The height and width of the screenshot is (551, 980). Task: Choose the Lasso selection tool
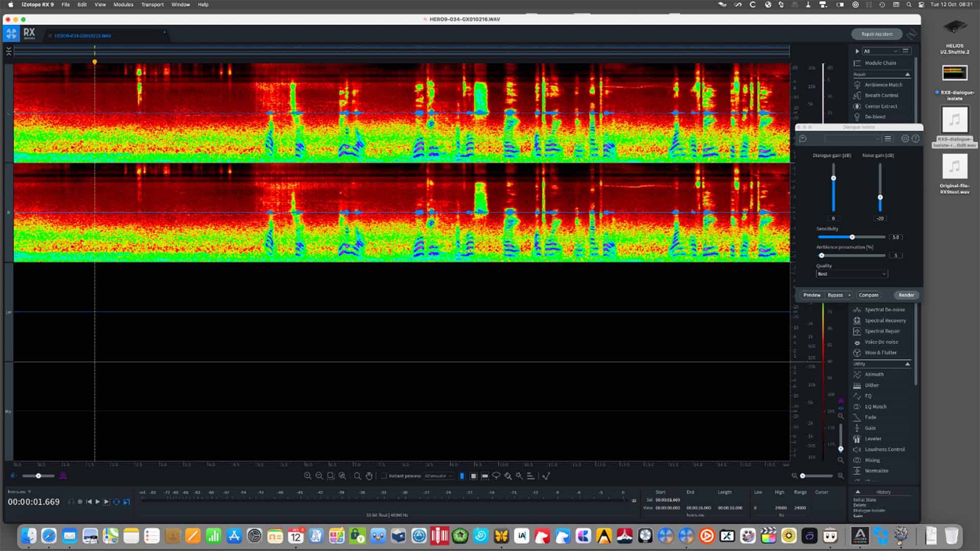(x=496, y=476)
